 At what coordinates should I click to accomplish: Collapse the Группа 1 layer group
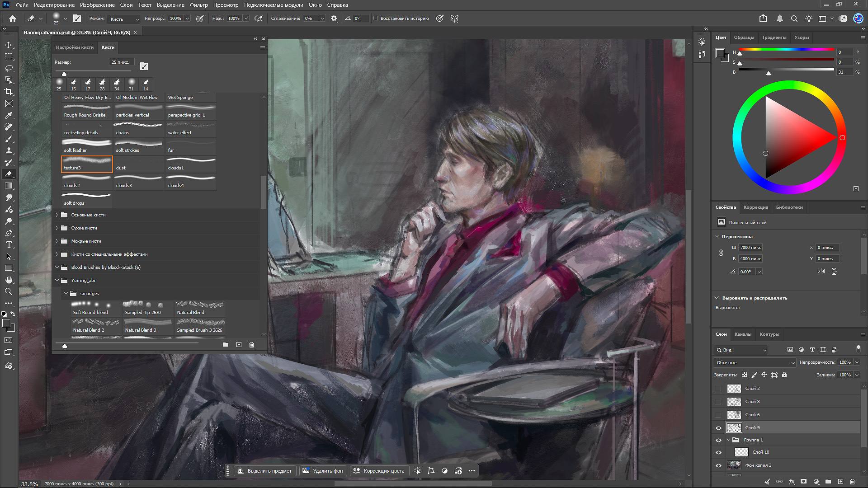point(729,440)
